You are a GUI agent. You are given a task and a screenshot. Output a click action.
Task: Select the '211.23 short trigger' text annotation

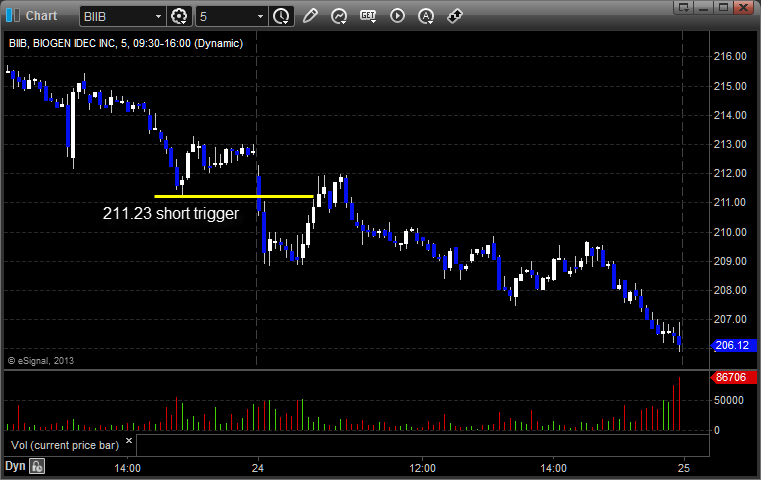pyautogui.click(x=171, y=214)
